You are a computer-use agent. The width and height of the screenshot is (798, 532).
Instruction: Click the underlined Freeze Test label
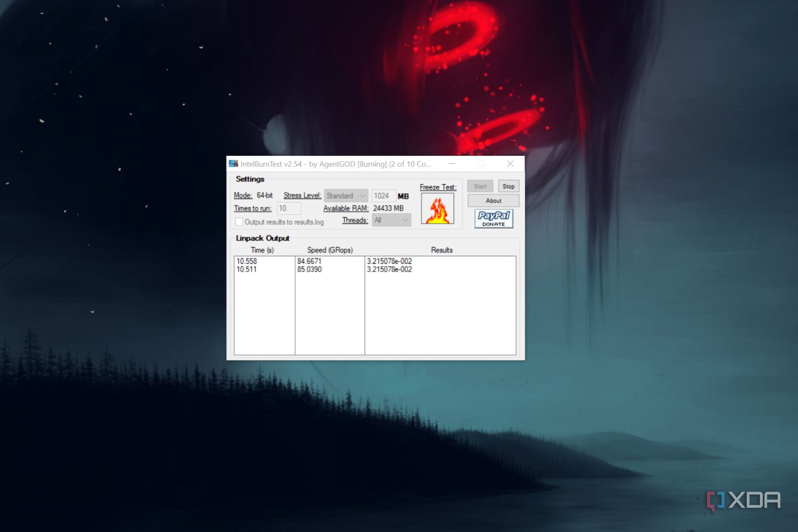click(437, 187)
